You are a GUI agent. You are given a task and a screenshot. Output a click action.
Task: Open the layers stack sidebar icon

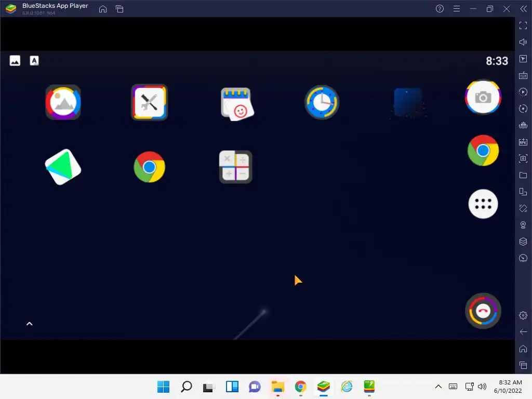[x=523, y=242]
